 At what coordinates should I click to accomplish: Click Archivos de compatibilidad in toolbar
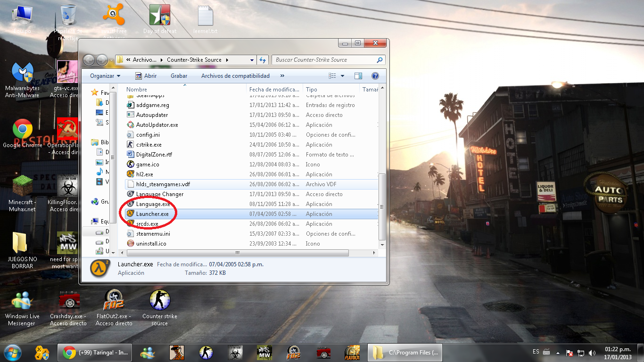point(235,76)
